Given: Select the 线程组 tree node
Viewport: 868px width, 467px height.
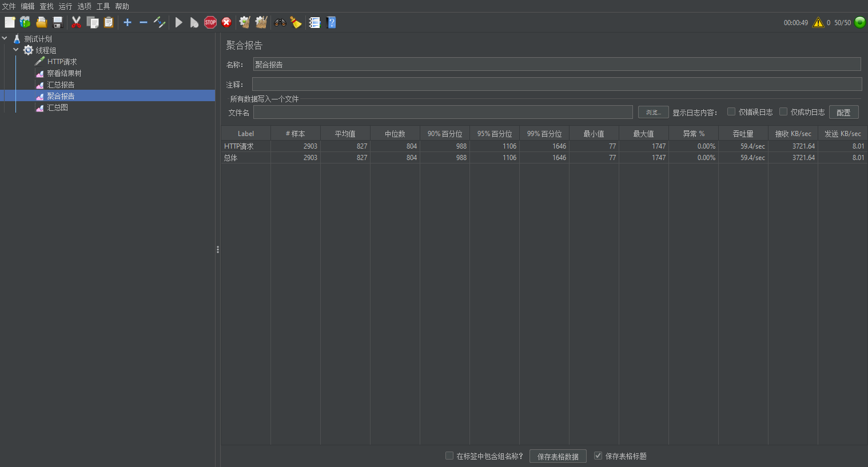Looking at the screenshot, I should click(x=46, y=50).
